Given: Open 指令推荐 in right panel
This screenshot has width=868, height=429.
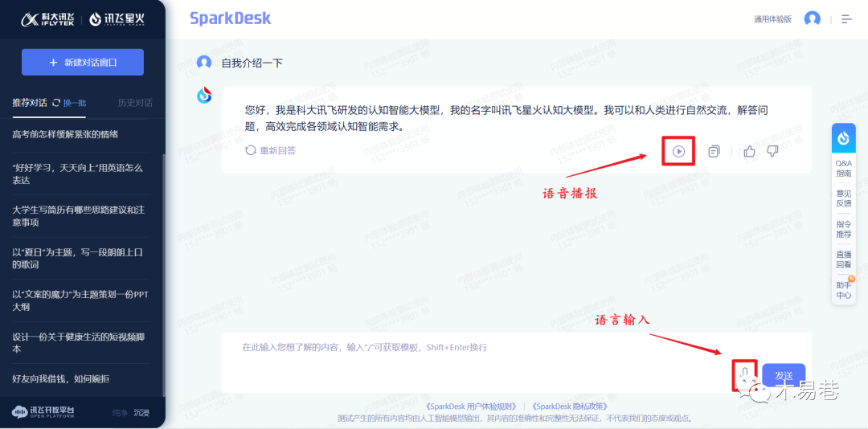Looking at the screenshot, I should click(844, 229).
